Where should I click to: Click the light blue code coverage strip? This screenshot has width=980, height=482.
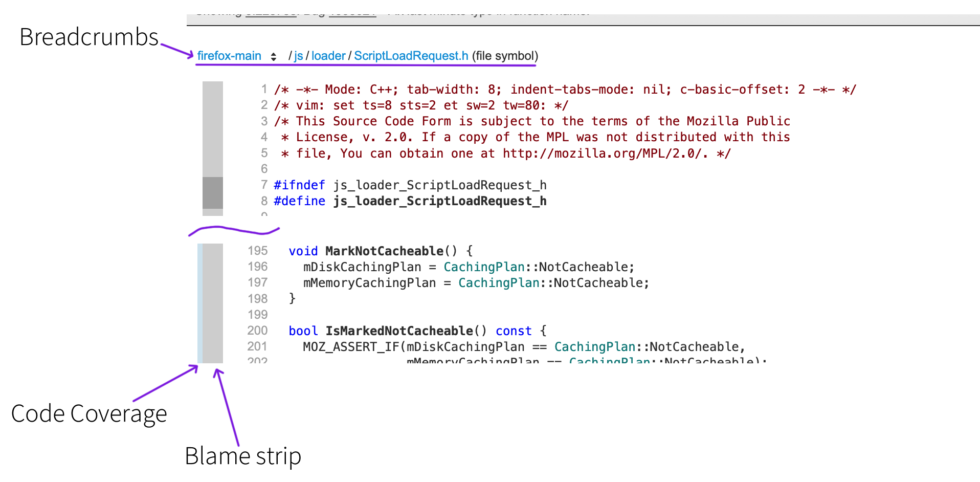(200, 303)
